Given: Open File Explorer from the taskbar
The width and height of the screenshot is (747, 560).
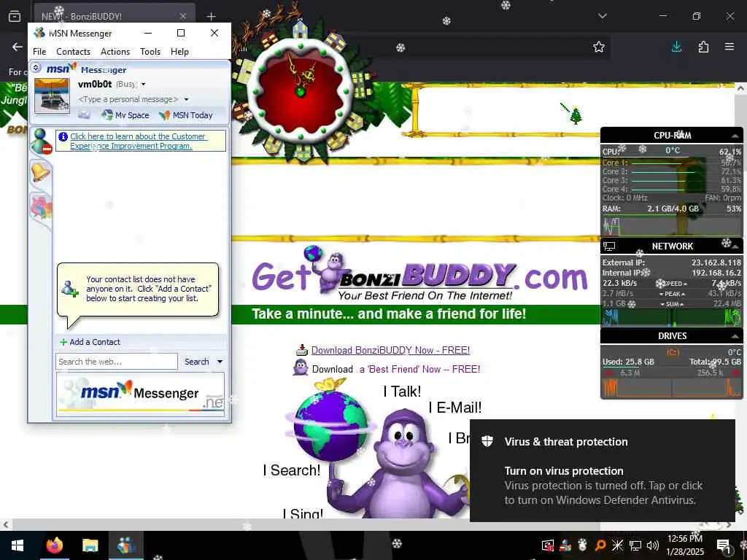Looking at the screenshot, I should coord(90,545).
